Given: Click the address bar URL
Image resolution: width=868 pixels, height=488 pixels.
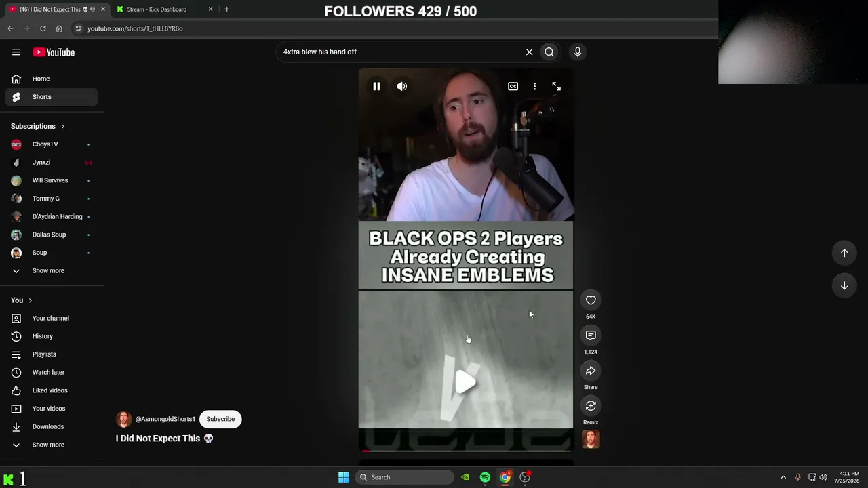Looking at the screenshot, I should coord(135,28).
